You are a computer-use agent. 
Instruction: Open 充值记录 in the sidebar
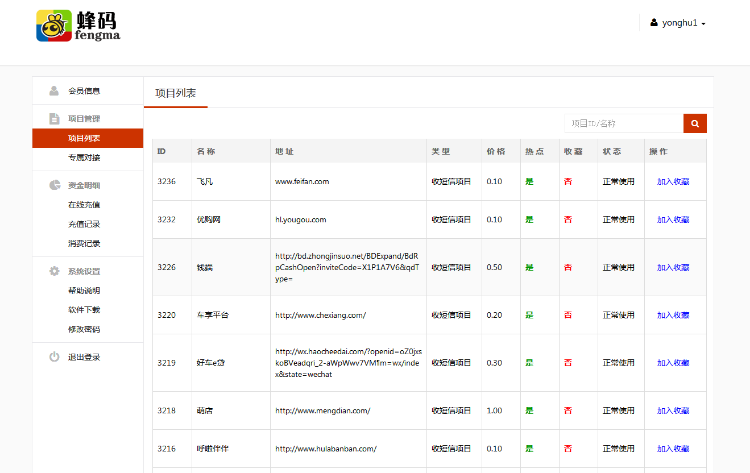tap(84, 224)
